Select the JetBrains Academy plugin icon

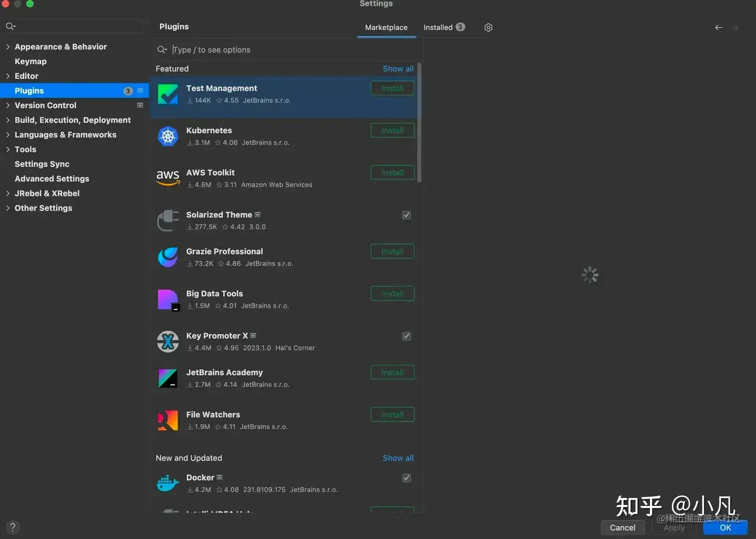pos(168,378)
